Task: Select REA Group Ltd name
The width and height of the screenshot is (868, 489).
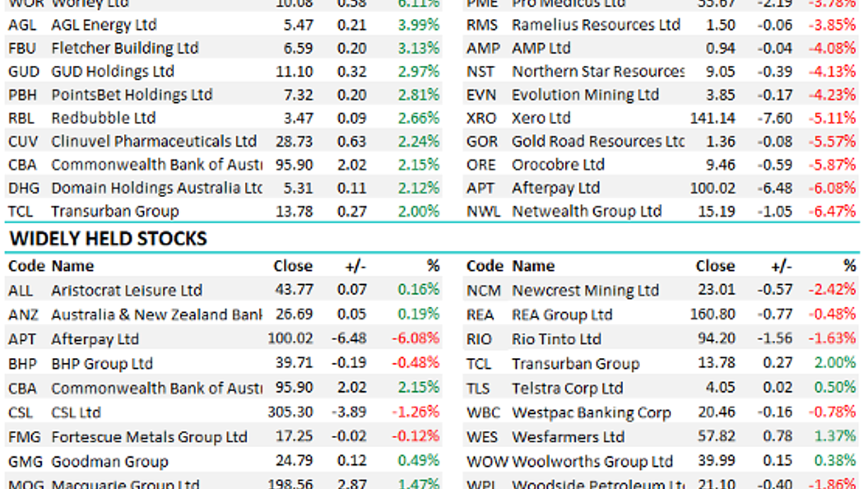Action: tap(562, 315)
